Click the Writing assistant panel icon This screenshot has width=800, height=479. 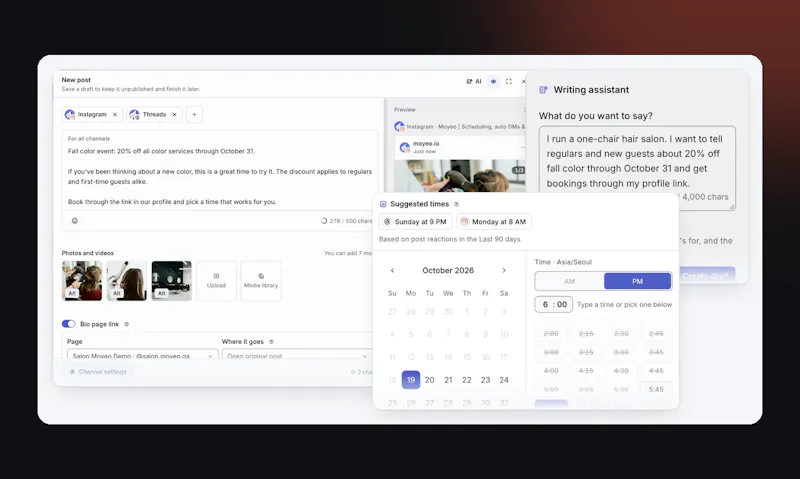point(543,90)
